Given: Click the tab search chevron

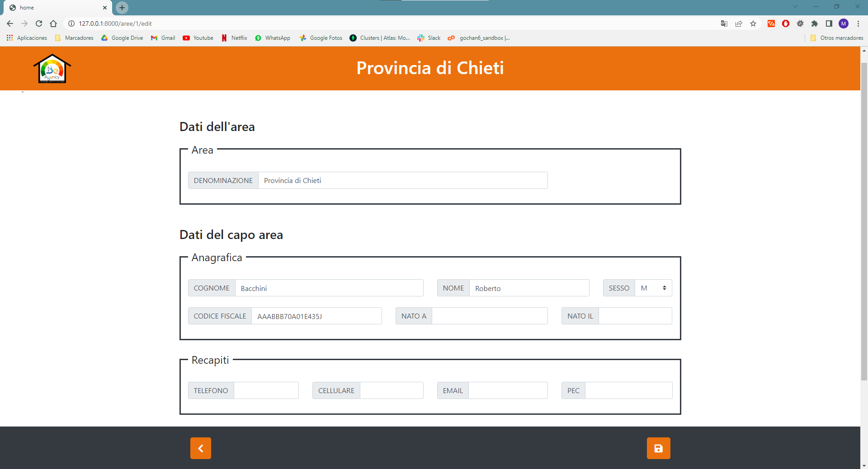Looking at the screenshot, I should [795, 6].
